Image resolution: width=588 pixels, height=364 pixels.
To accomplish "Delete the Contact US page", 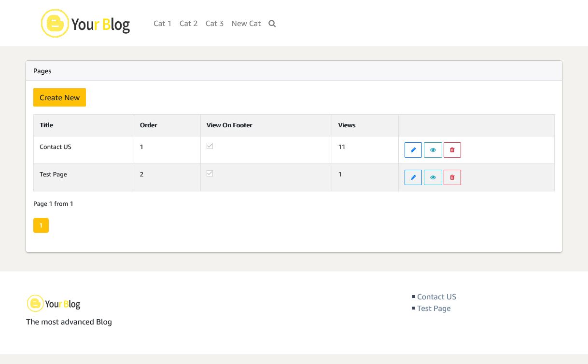I will pos(452,150).
